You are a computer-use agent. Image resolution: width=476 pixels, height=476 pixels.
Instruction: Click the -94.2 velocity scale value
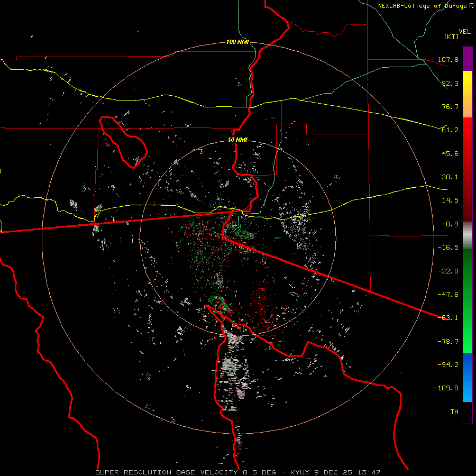(x=448, y=365)
